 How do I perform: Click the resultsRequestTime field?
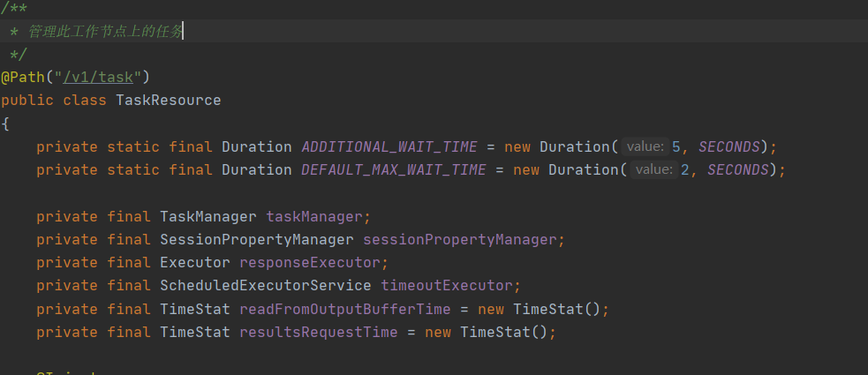click(x=318, y=333)
